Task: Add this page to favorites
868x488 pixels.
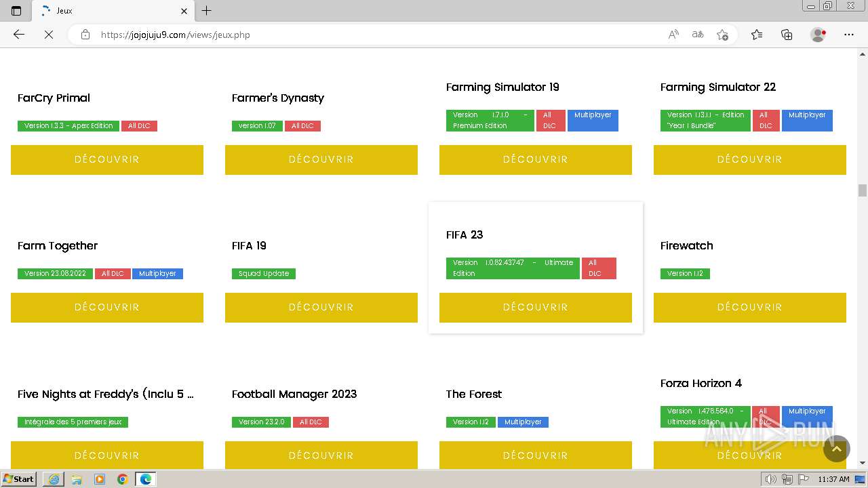Action: click(x=722, y=35)
